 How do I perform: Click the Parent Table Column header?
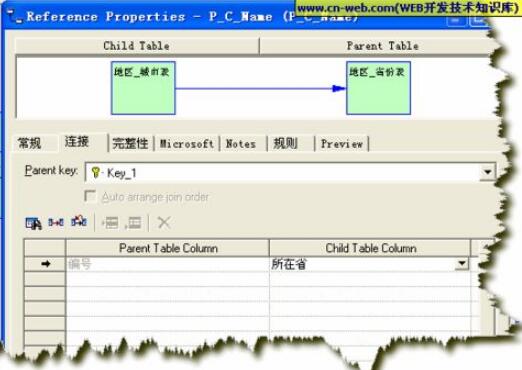[x=168, y=248]
